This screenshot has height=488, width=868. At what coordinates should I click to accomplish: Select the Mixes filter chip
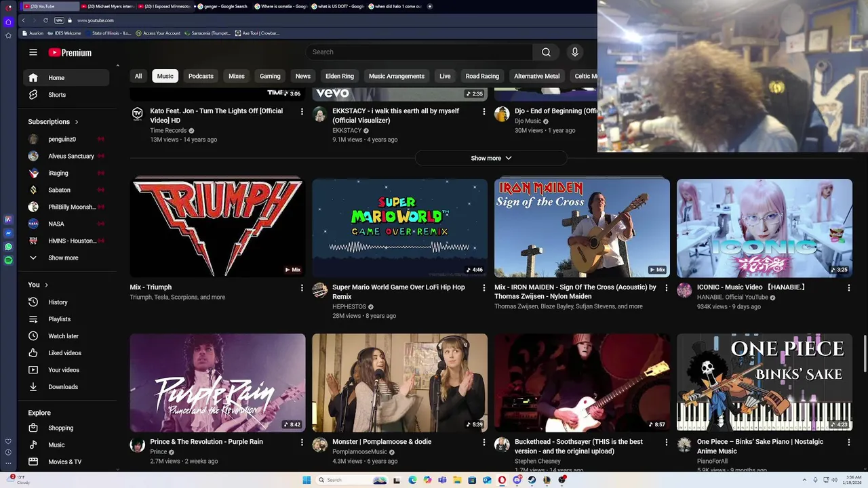click(237, 77)
